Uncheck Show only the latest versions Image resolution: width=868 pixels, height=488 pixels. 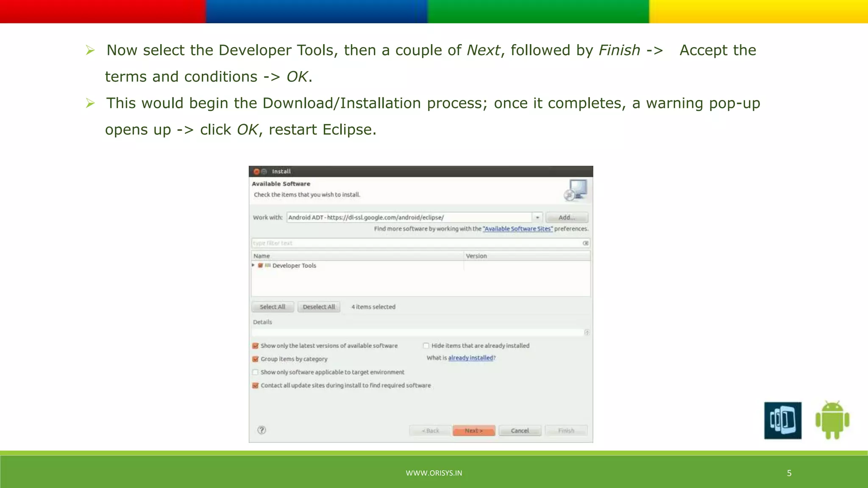255,346
